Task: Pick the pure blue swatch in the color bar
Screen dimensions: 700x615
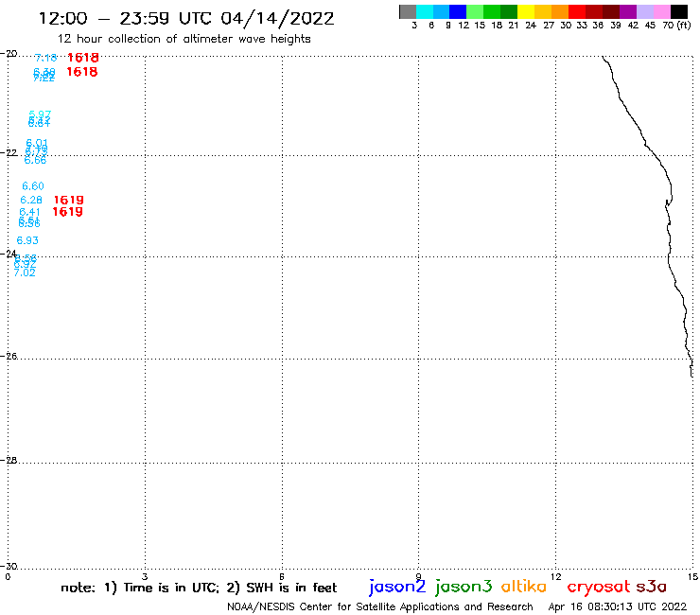Action: 458,11
